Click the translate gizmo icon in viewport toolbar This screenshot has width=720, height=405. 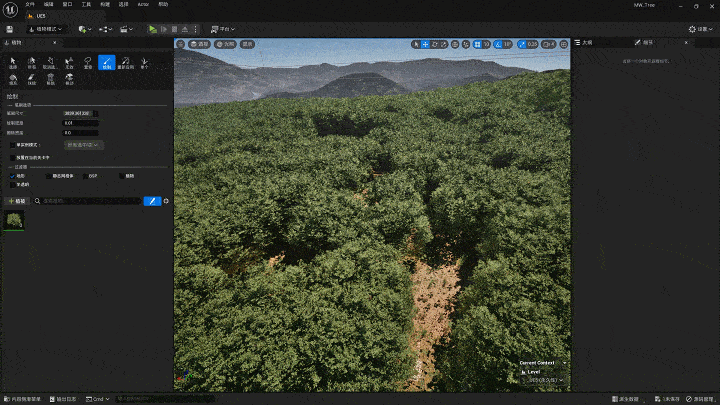click(x=425, y=44)
